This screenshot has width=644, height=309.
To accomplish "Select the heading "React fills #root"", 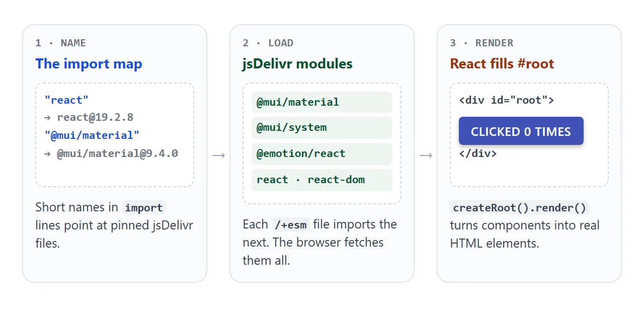I will coord(502,64).
